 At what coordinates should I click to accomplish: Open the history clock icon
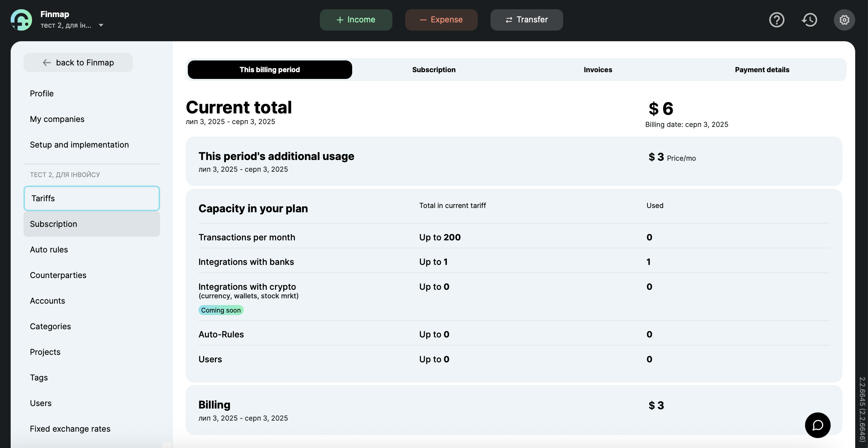tap(810, 20)
